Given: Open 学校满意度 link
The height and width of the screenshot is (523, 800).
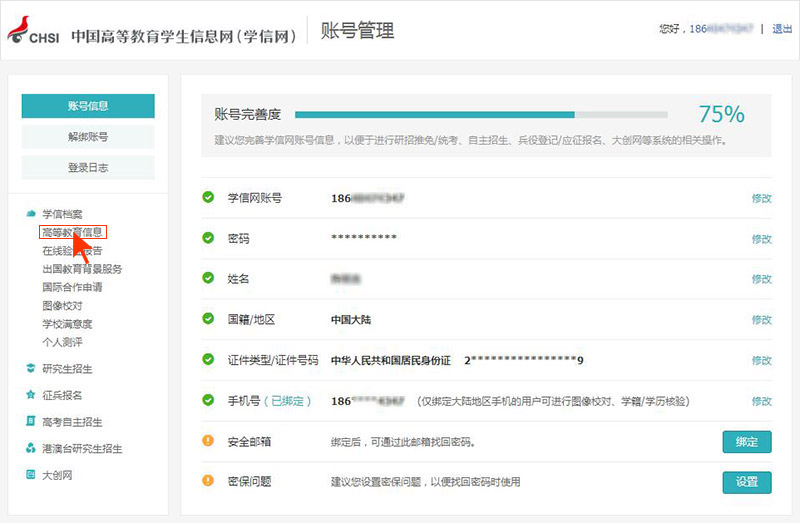Looking at the screenshot, I should tap(67, 324).
